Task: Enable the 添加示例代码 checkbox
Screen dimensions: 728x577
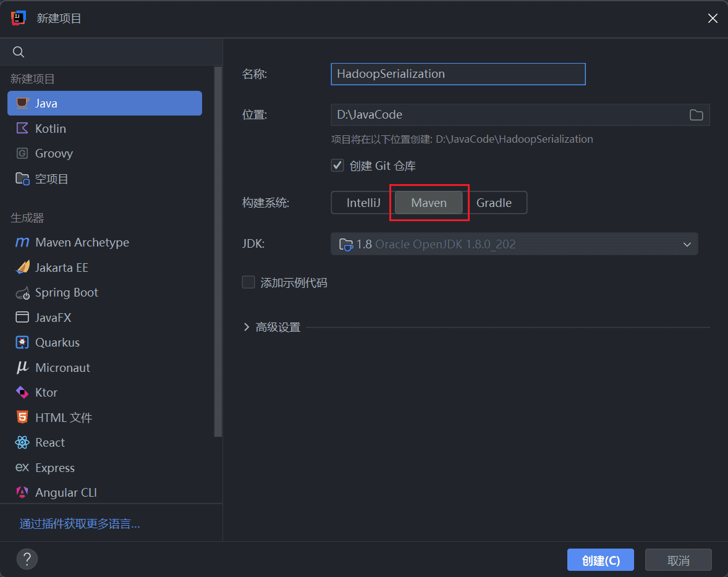Action: point(248,282)
